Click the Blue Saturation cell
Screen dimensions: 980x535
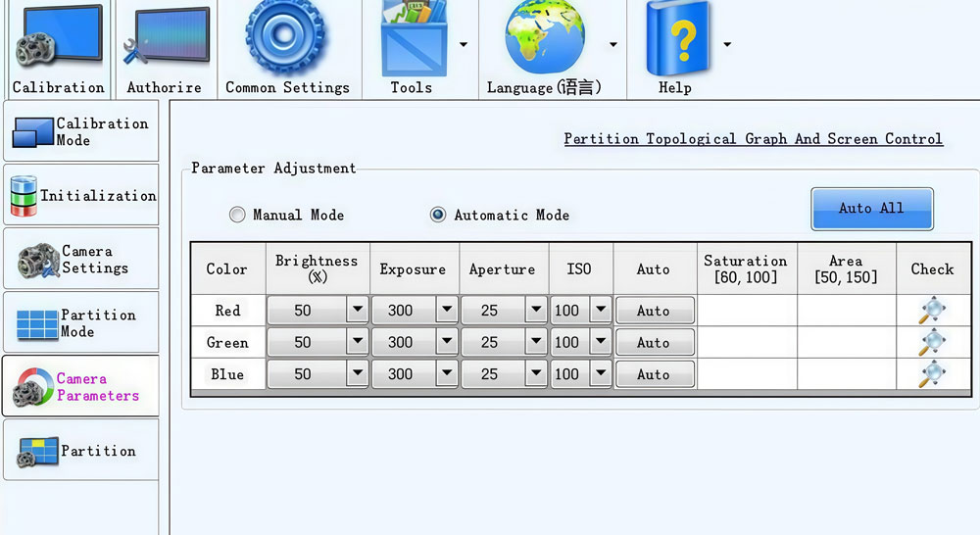point(747,374)
